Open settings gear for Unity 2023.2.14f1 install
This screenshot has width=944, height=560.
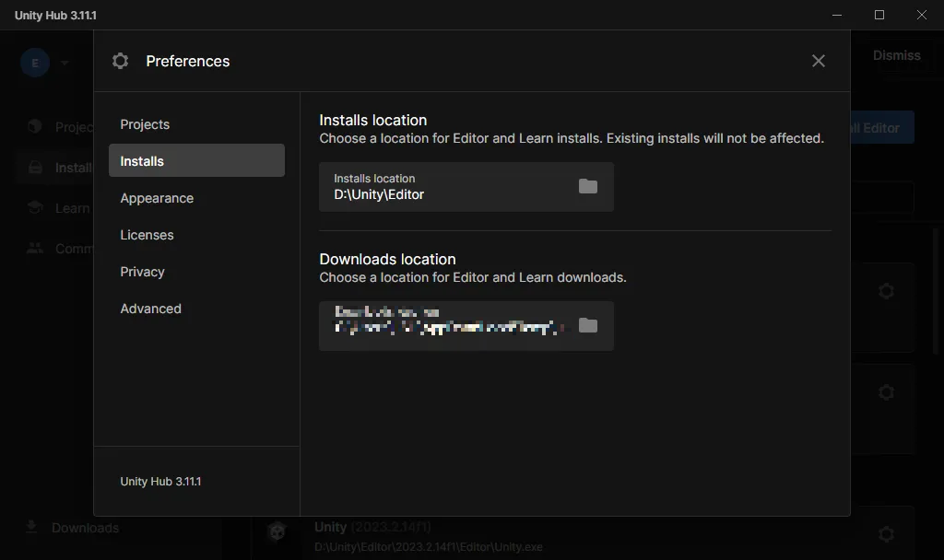[886, 534]
